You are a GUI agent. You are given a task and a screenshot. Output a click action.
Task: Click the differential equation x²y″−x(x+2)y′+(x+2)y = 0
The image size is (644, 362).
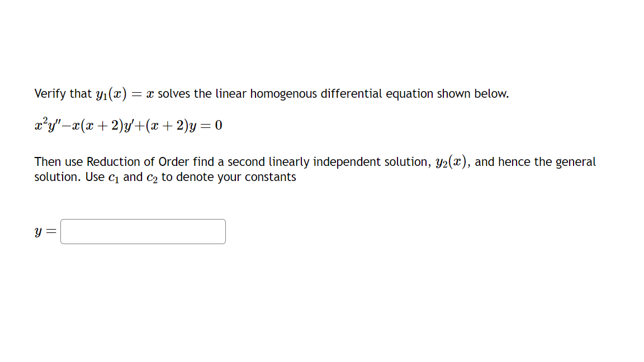click(127, 124)
